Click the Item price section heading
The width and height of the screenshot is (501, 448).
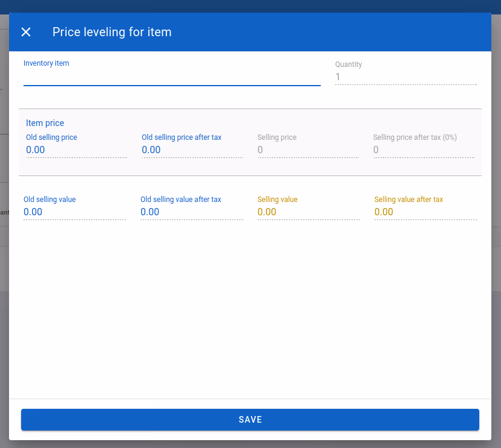coord(45,123)
